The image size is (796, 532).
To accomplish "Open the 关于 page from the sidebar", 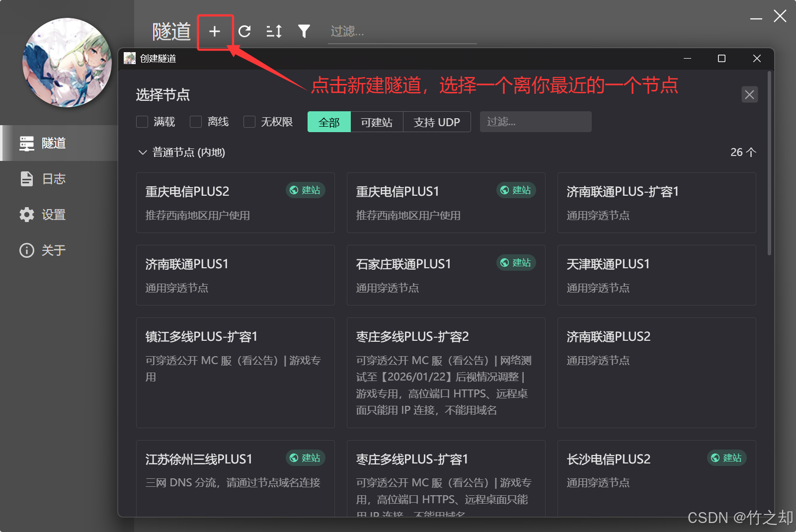I will click(53, 250).
